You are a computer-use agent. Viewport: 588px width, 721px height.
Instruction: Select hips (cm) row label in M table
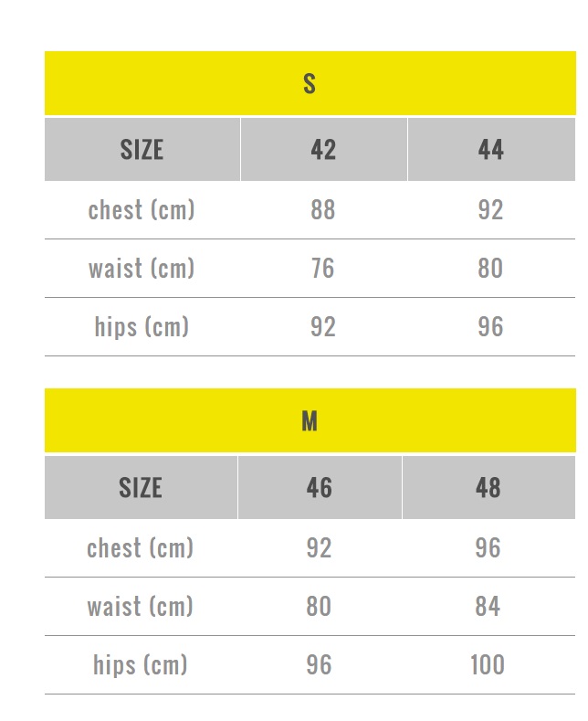point(141,665)
